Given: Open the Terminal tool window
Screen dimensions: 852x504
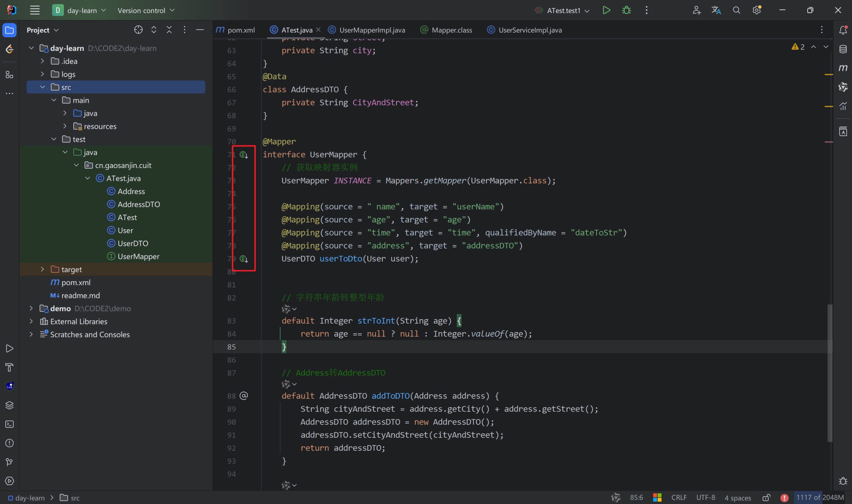Looking at the screenshot, I should pos(10,424).
